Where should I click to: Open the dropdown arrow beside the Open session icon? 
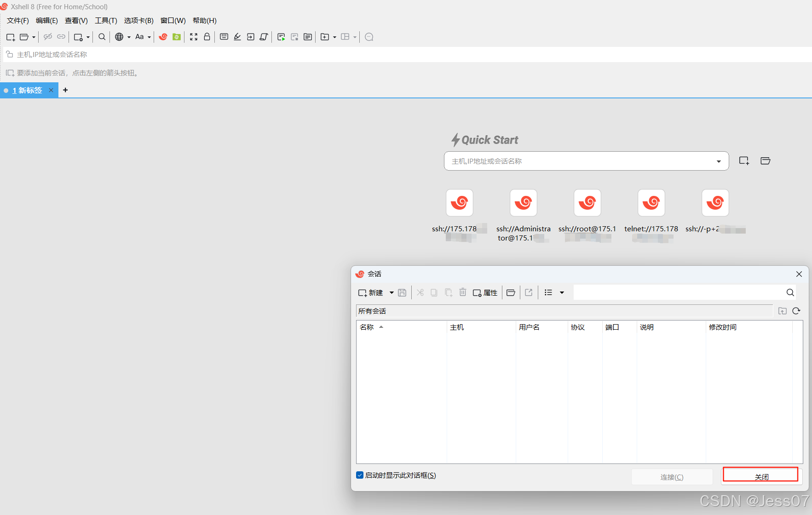tap(34, 37)
